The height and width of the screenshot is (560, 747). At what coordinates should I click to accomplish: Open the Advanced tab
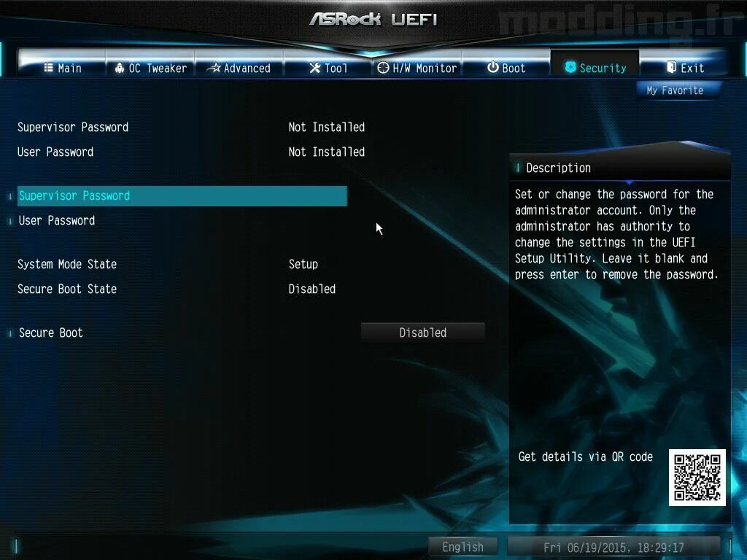point(239,68)
